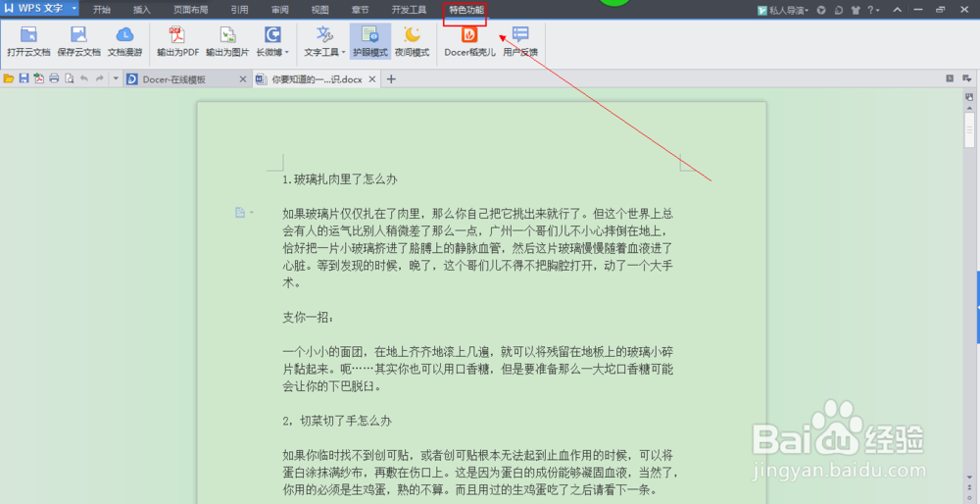Open Docer稻壳儿 template store
The width and height of the screenshot is (980, 504).
pos(469,42)
